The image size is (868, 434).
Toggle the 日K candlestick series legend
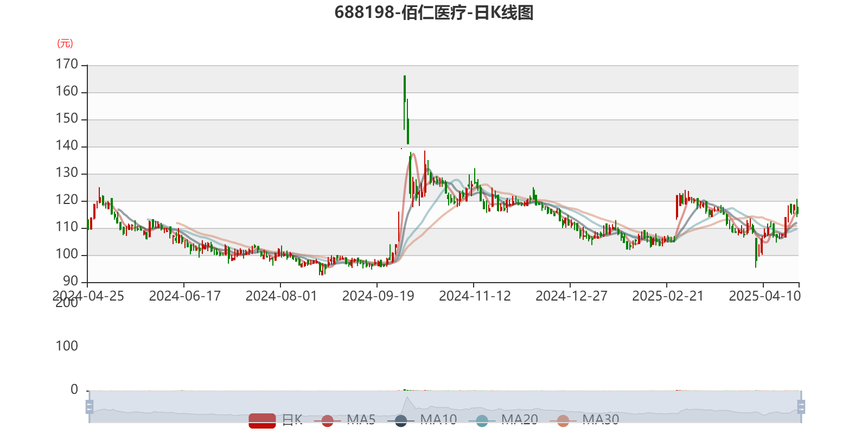pos(276,420)
